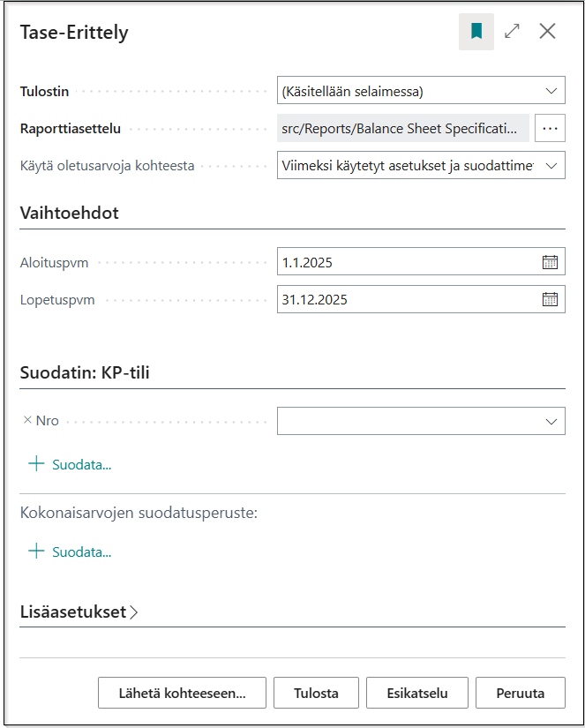This screenshot has width=585, height=728.
Task: Click the Esikatselu button
Action: click(x=417, y=693)
